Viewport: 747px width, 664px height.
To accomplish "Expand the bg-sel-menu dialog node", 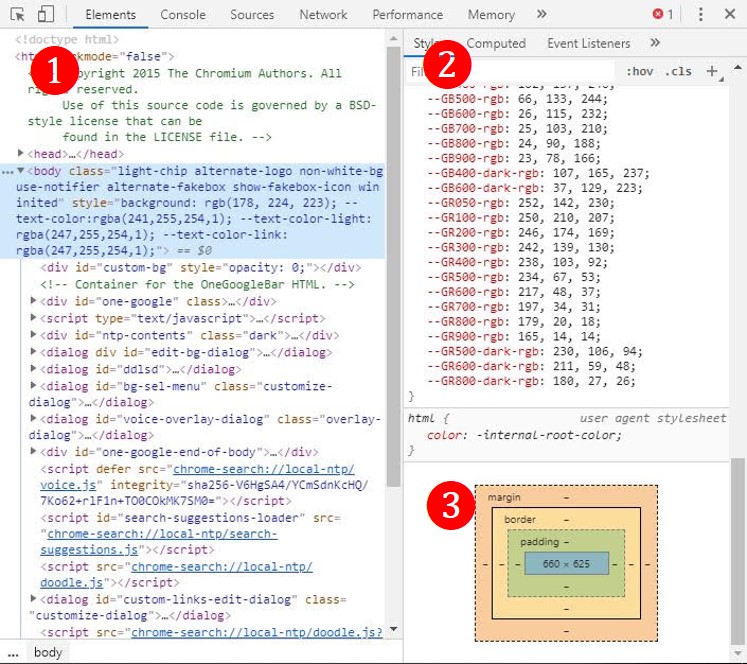I will pyautogui.click(x=33, y=385).
